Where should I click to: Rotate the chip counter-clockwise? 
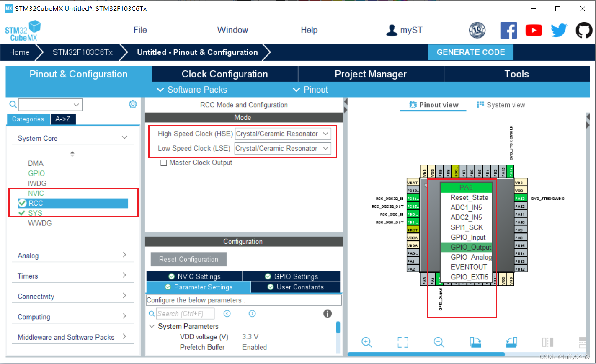pos(512,342)
